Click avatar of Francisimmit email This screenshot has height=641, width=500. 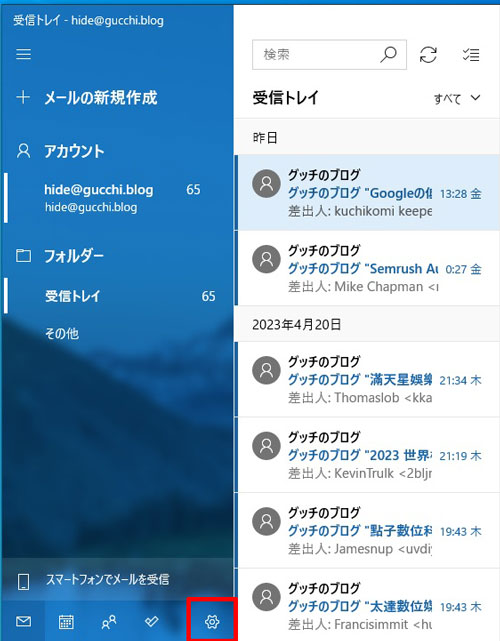pos(267,597)
